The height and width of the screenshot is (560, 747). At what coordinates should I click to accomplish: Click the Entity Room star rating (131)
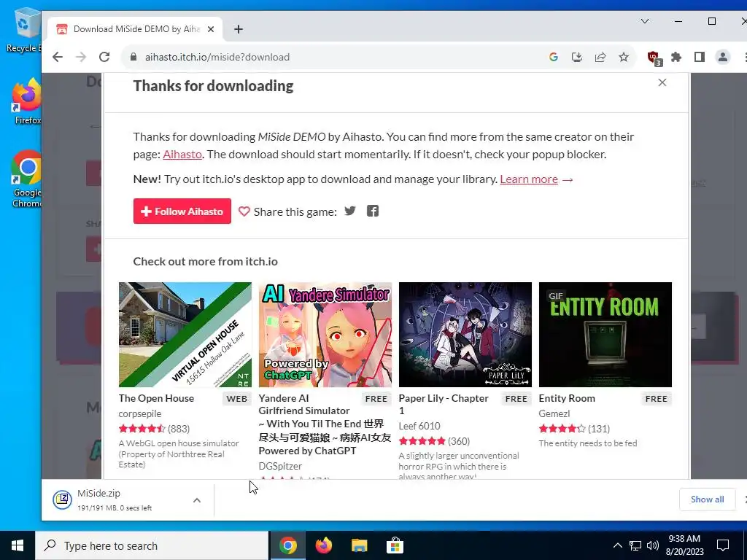574,429
